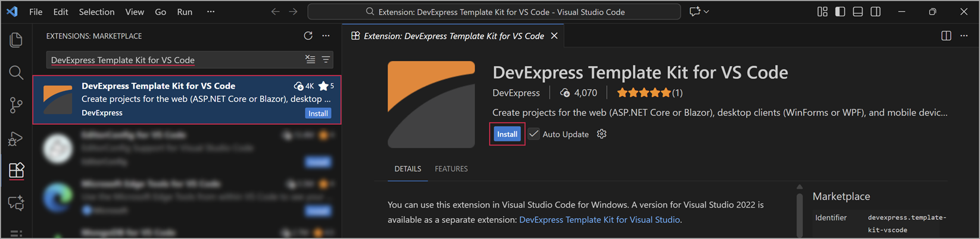980x239 pixels.
Task: Click the details pane vertical scrollbar
Action: tap(800, 214)
